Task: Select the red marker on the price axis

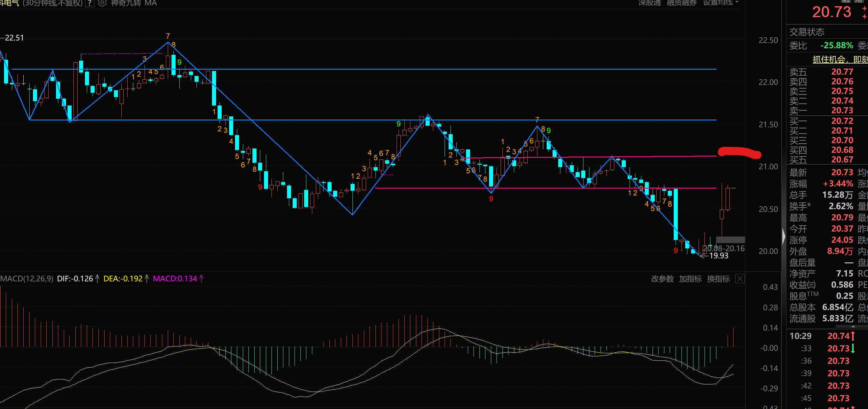Action: click(x=739, y=152)
